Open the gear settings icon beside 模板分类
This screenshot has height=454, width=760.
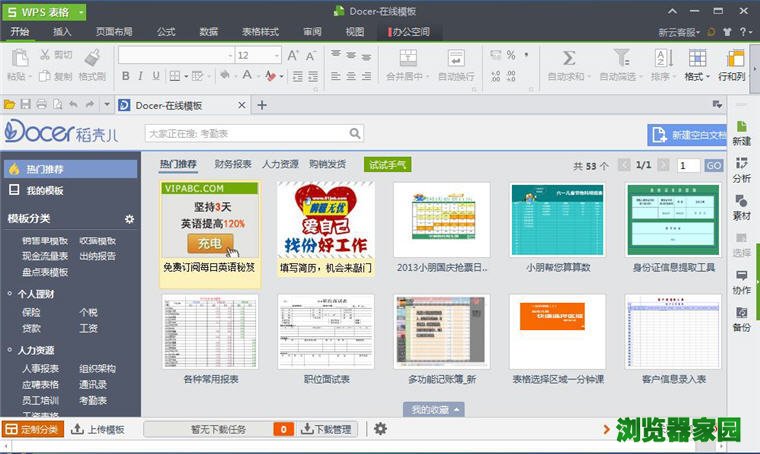click(x=129, y=219)
